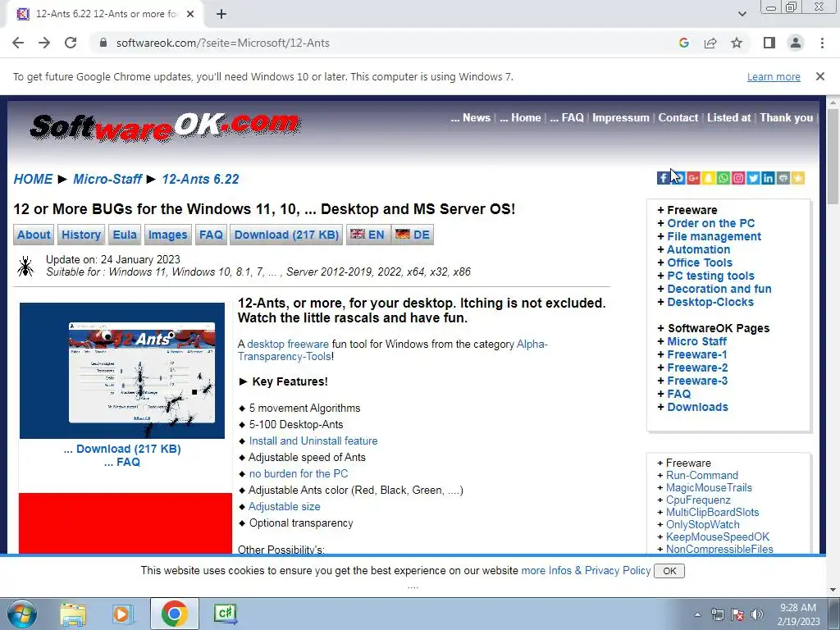Viewport: 840px width, 630px height.
Task: Click the gold star favorites share icon
Action: (798, 178)
